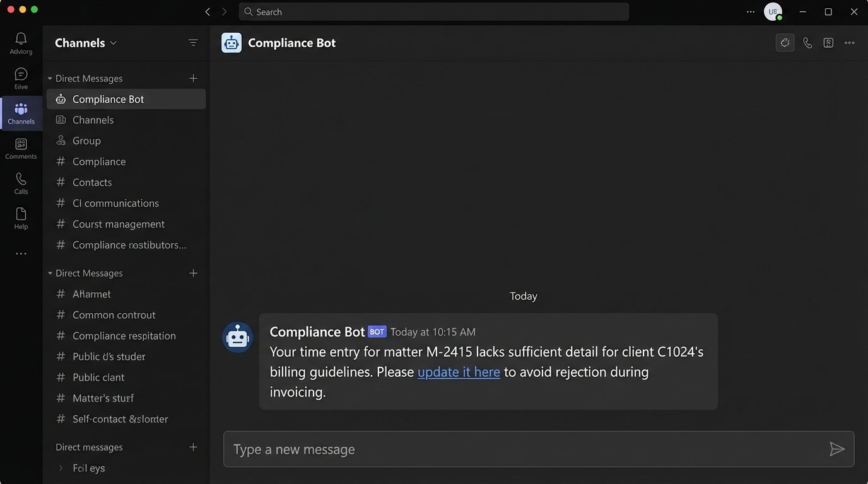The image size is (868, 484).
Task: Open the Comments icon in the left rail
Action: click(x=21, y=148)
